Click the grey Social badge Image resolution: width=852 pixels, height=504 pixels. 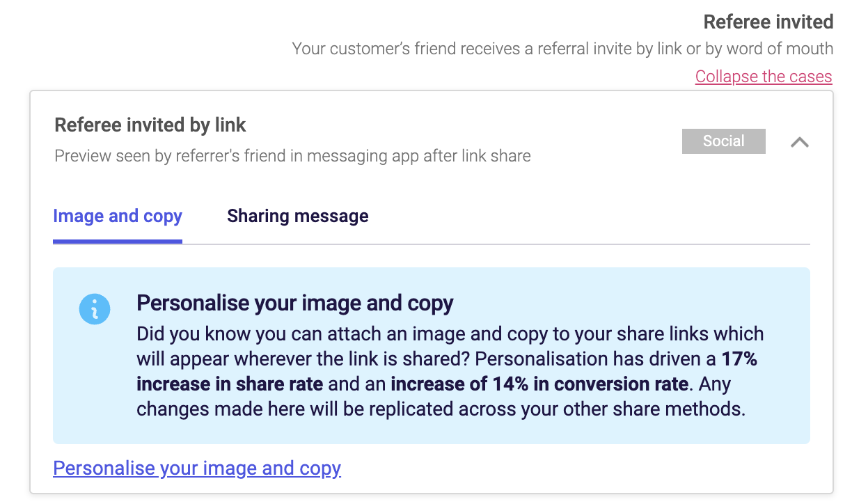pos(724,141)
